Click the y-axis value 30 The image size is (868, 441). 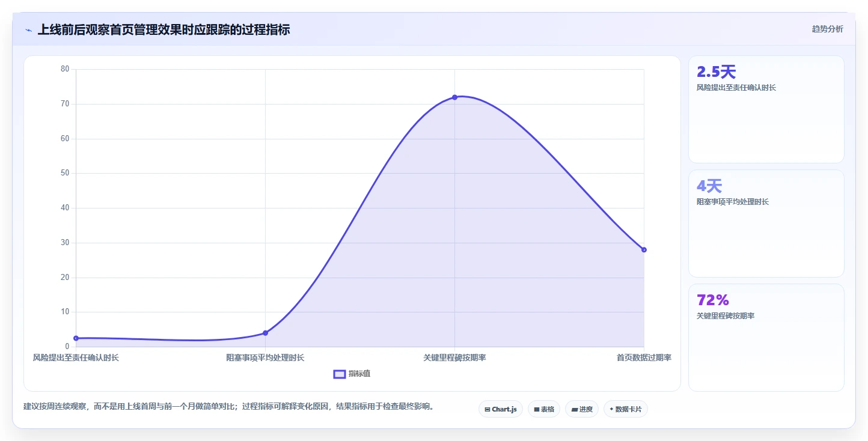(x=66, y=243)
